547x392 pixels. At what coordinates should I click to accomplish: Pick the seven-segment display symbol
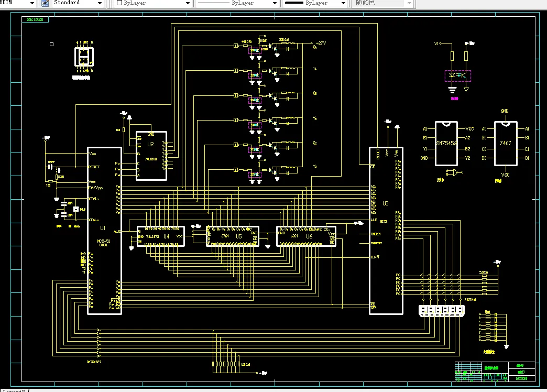[x=84, y=57]
